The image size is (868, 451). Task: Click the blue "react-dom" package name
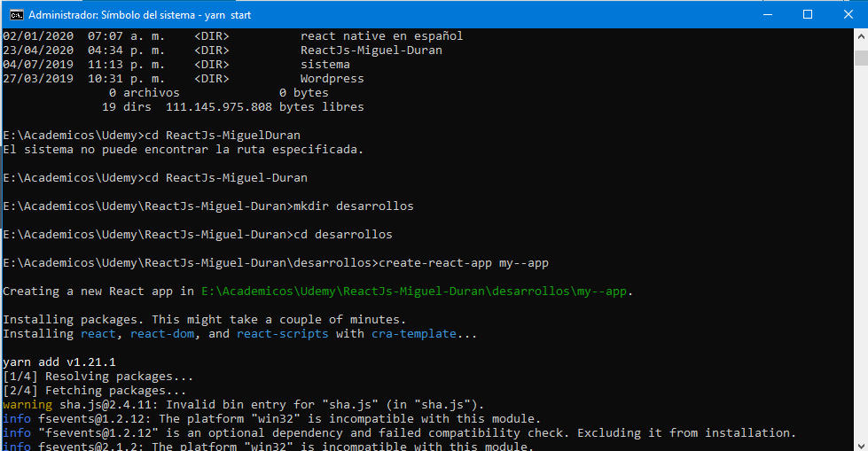pos(162,334)
